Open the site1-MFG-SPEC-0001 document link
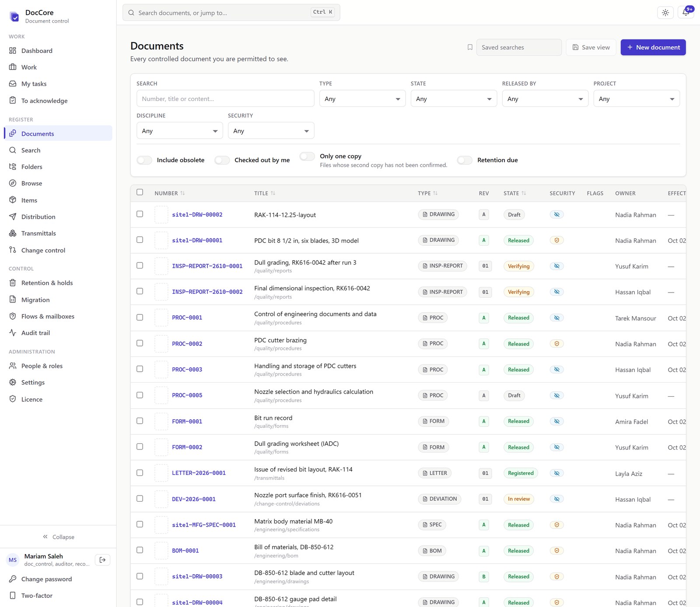 (203, 525)
